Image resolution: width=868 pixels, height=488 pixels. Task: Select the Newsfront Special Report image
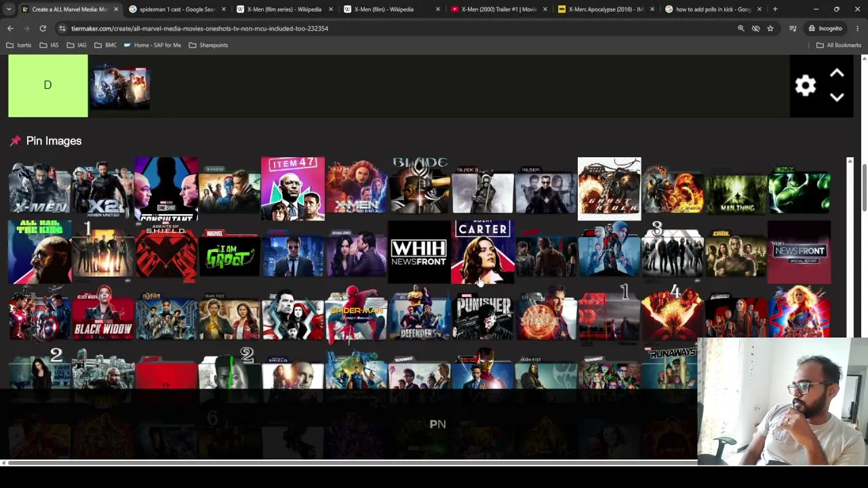[799, 252]
